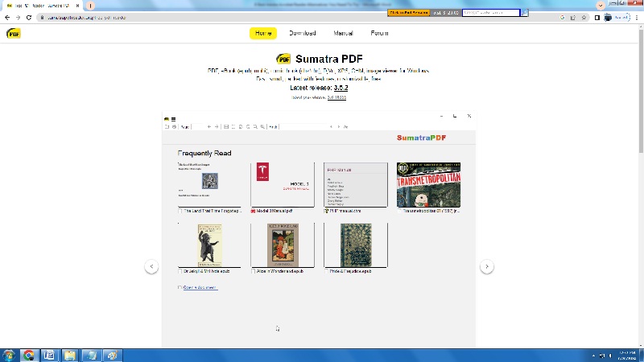Click the address bar URL field

point(295,18)
